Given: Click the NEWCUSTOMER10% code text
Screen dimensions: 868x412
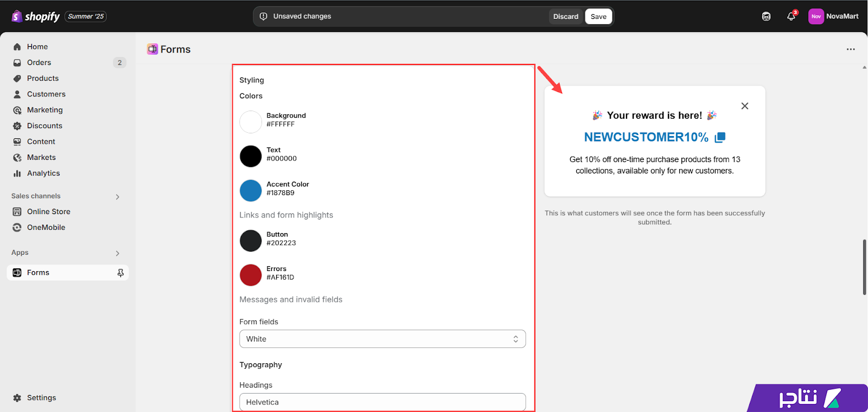Looking at the screenshot, I should (x=646, y=137).
